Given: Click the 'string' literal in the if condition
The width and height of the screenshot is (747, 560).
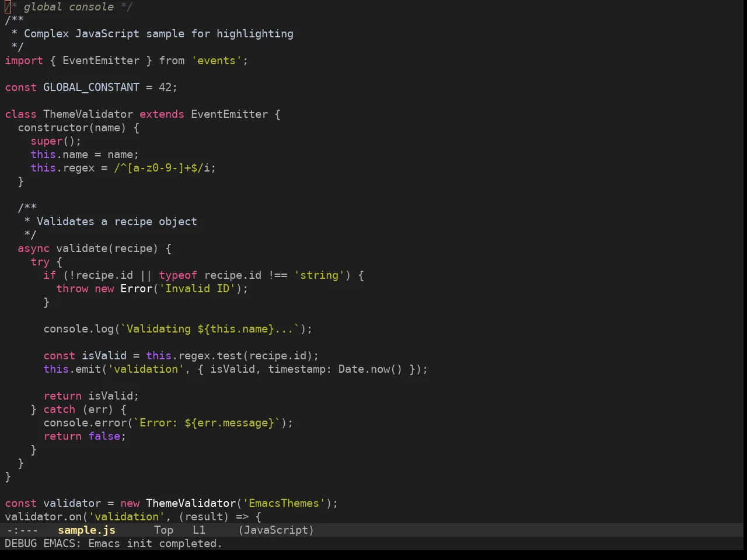Looking at the screenshot, I should pos(319,275).
